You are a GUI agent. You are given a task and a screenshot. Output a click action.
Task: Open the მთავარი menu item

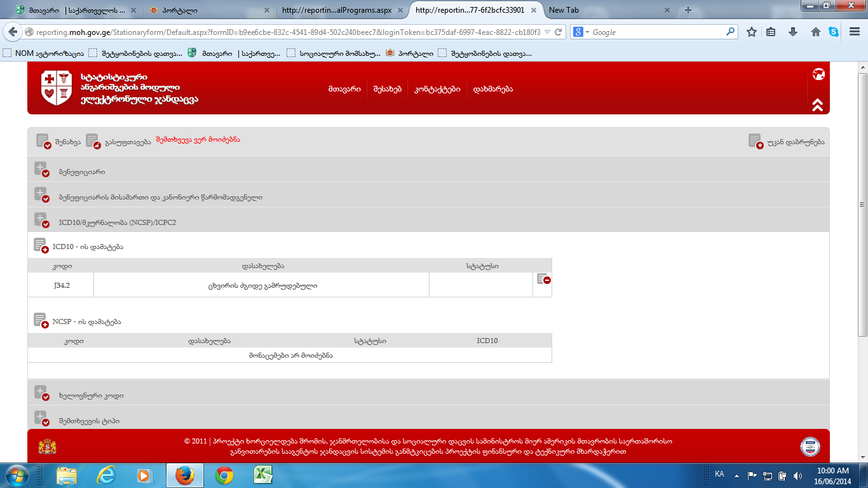pyautogui.click(x=344, y=90)
